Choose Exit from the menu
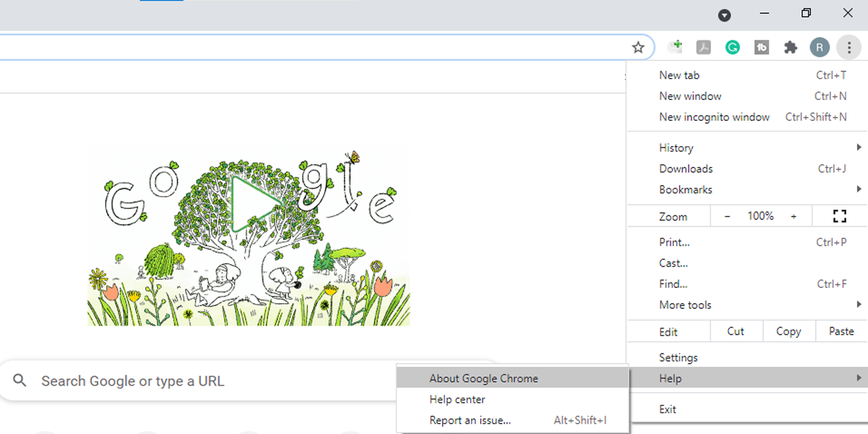868x434 pixels. (747, 409)
